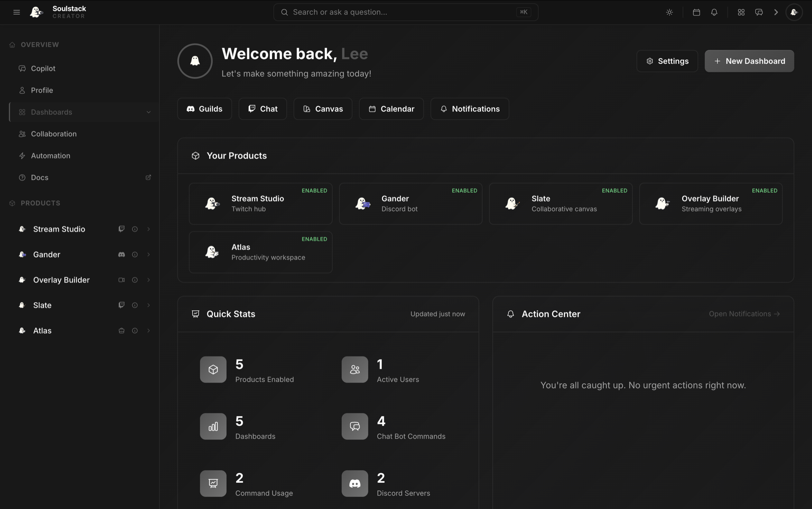This screenshot has width=812, height=509.
Task: Open the Notifications shortcut button
Action: [470, 109]
